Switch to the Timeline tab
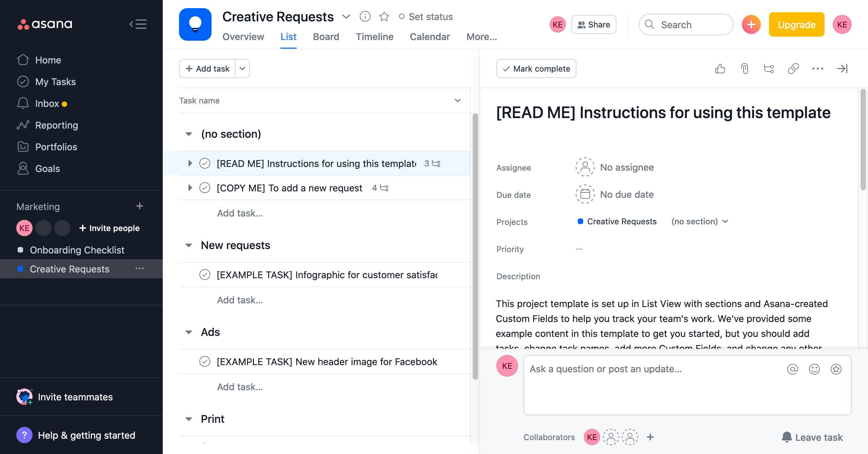 (374, 37)
